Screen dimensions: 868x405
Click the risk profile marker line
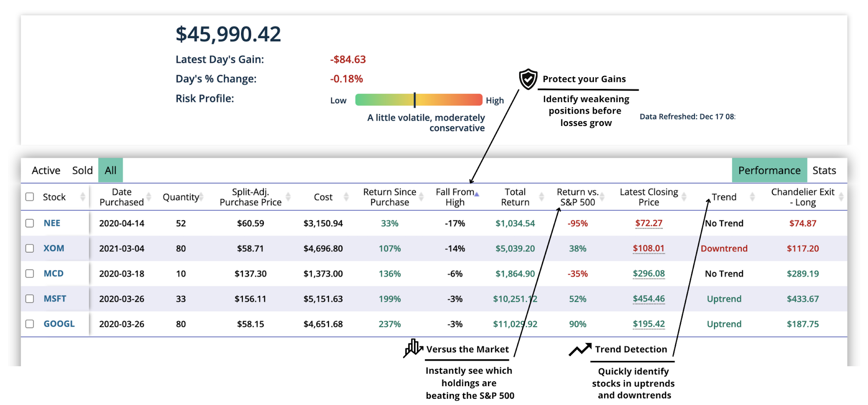tap(415, 100)
